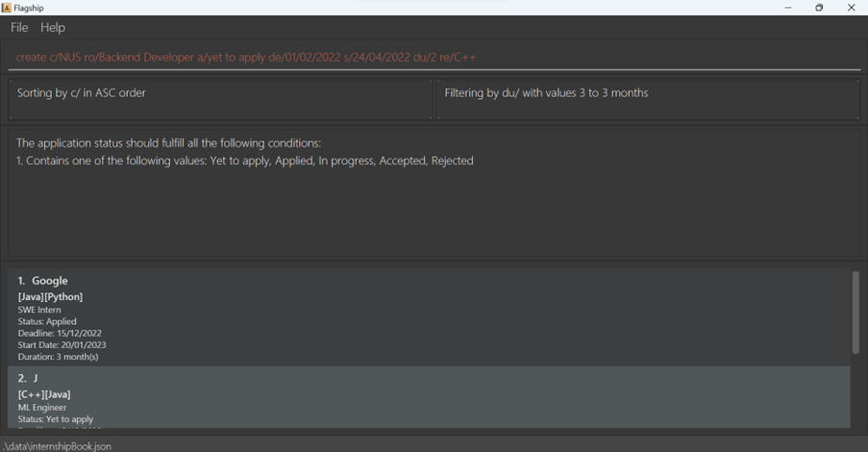Click the 'SWE Intern' role text
868x452 pixels.
click(x=39, y=310)
